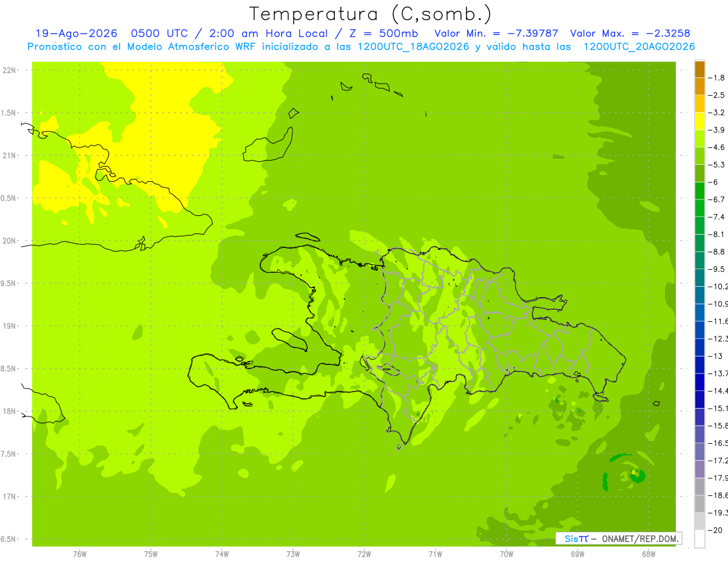Click the "68W" longitude label
Viewport: 728px width, 562px height.
[649, 554]
